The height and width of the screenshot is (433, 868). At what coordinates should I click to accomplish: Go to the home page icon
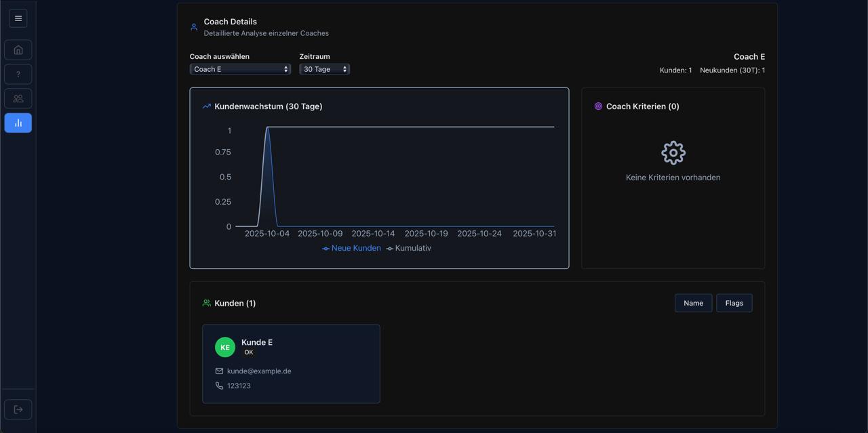[18, 50]
